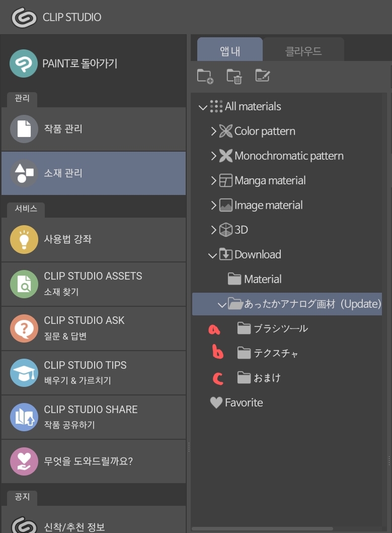Select the Material folder label
Viewport: 392px width, 533px height.
coord(263,280)
